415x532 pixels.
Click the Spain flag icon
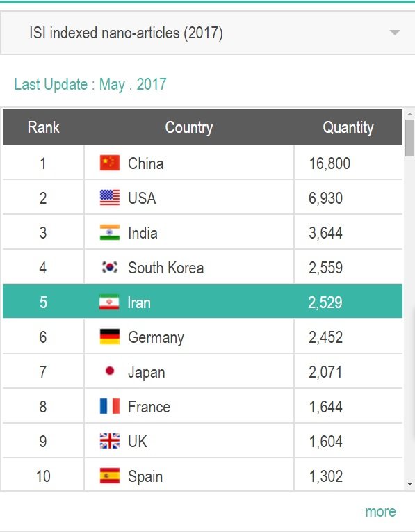[110, 476]
